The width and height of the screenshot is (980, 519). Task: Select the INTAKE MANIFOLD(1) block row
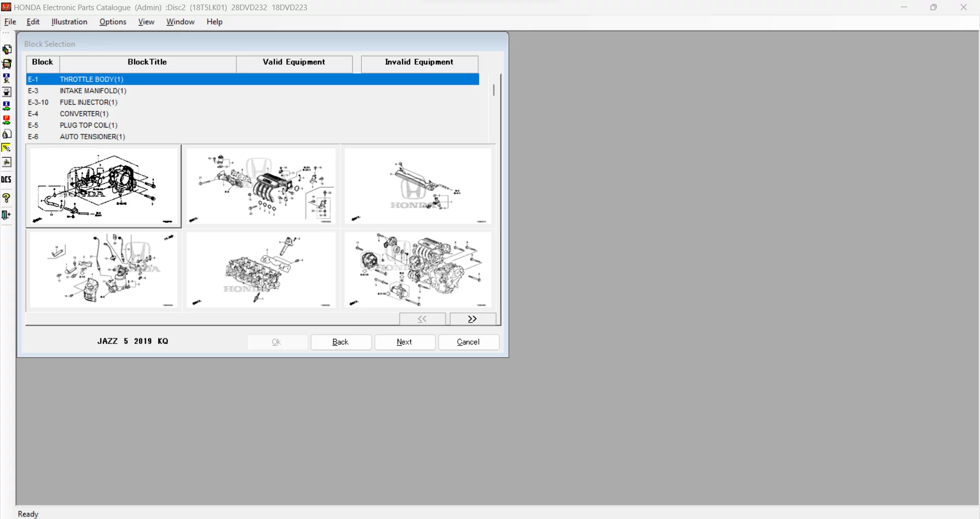point(93,91)
